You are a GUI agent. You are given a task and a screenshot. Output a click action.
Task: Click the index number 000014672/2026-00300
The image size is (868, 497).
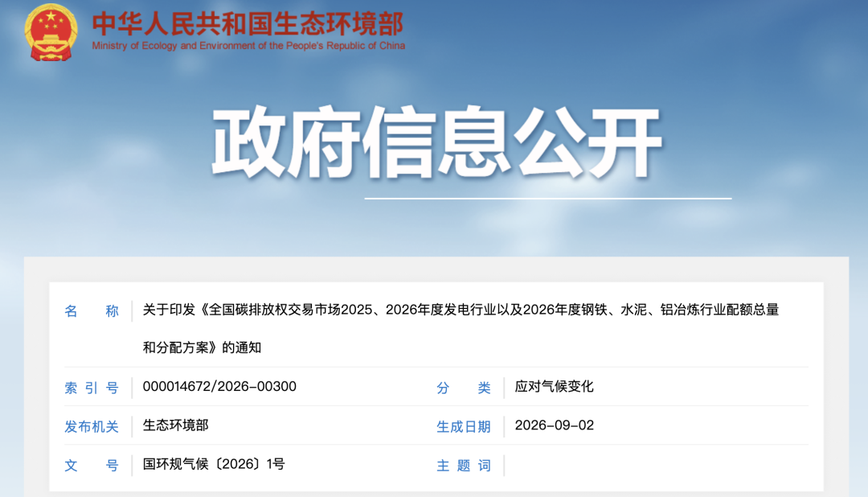219,386
